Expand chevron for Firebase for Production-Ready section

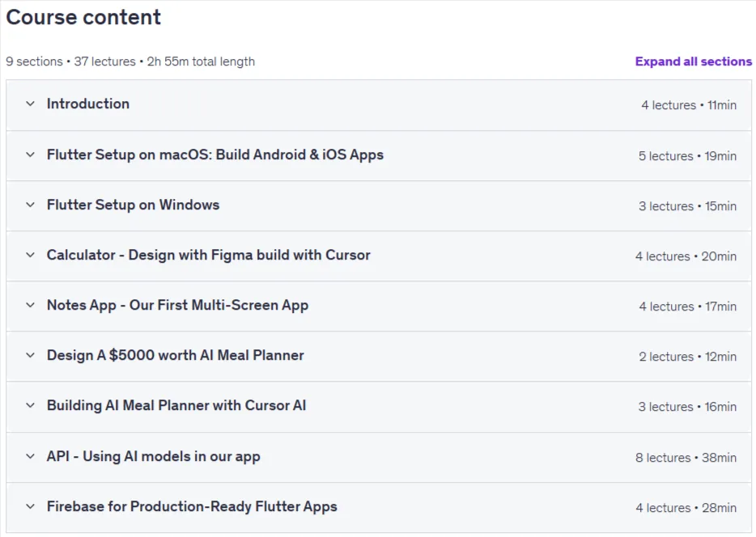[x=31, y=506]
